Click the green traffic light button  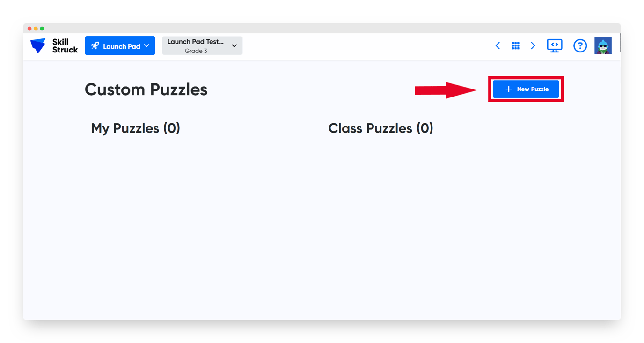pos(43,28)
